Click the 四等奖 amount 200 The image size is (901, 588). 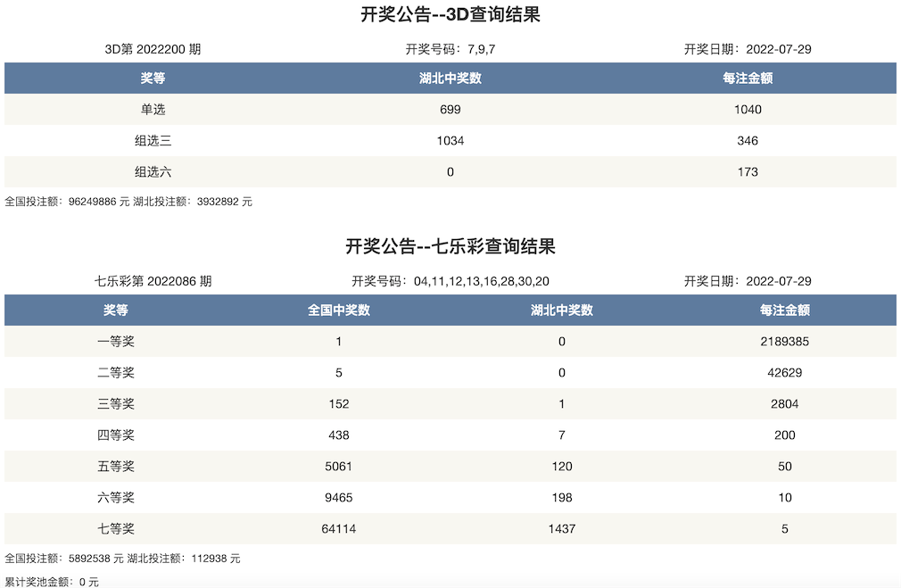point(784,435)
